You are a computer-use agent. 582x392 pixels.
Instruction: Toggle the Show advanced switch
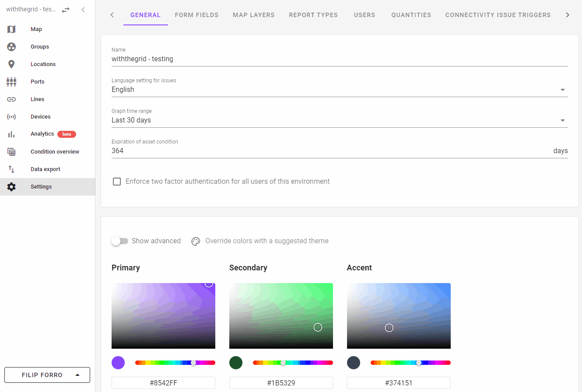(119, 241)
